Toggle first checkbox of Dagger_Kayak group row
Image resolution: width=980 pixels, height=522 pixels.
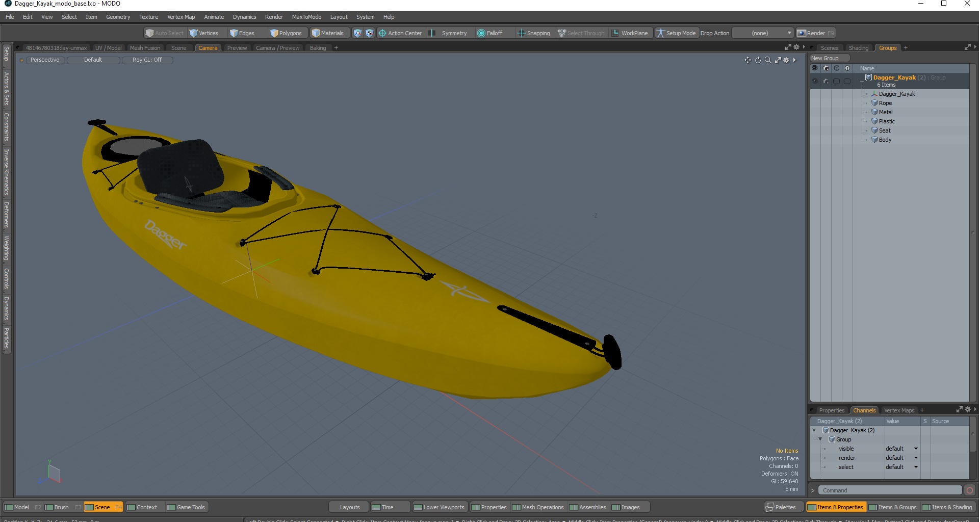point(837,82)
